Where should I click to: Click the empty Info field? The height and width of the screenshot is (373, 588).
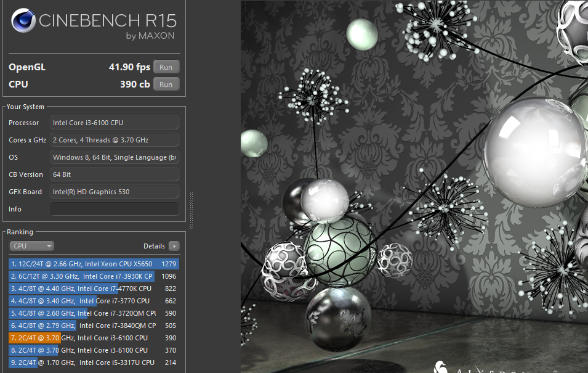click(x=115, y=209)
